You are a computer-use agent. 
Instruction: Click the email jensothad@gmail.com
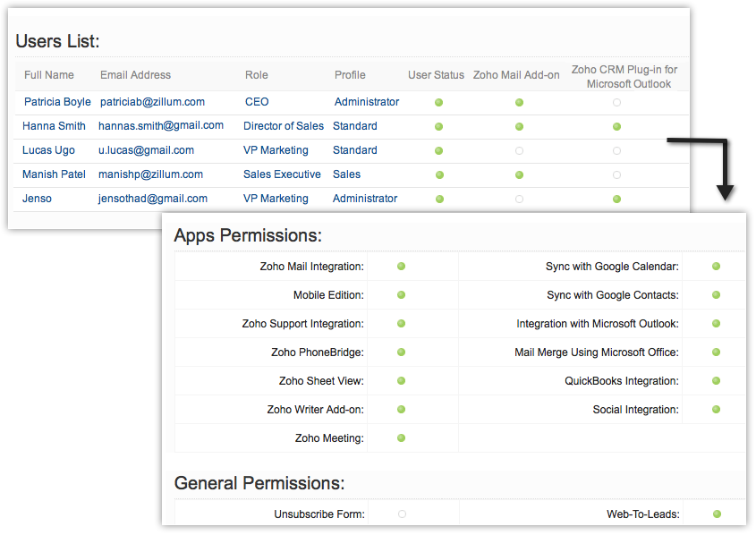point(153,199)
